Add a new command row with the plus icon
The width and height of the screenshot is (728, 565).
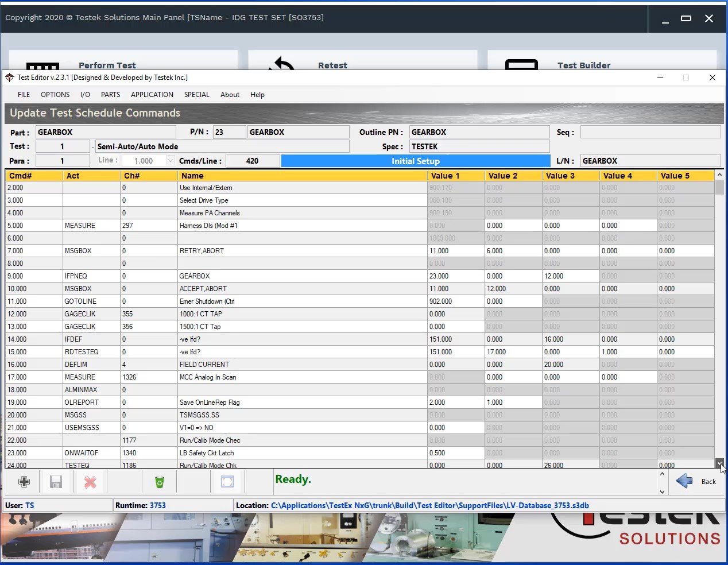point(24,481)
